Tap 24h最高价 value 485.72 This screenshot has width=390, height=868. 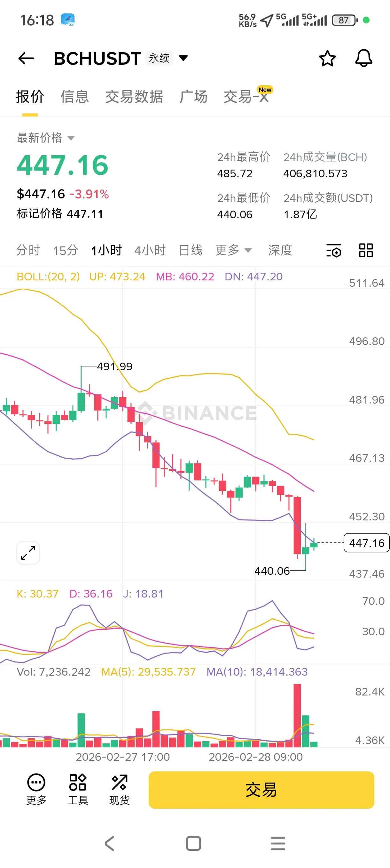[235, 173]
